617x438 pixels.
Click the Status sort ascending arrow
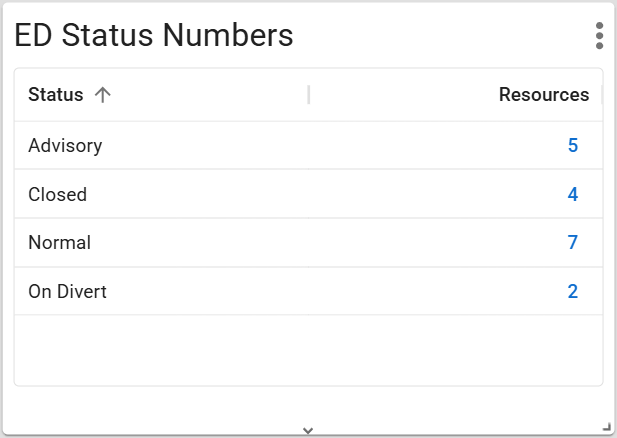[102, 95]
